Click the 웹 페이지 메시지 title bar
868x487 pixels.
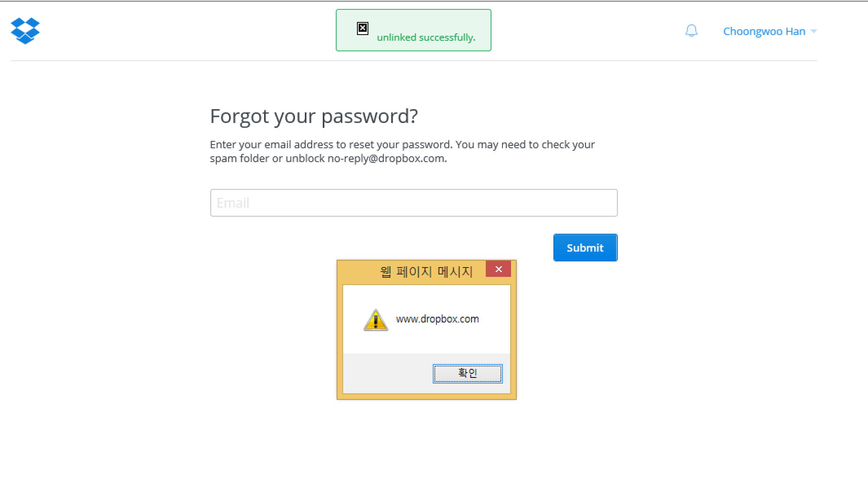pos(412,271)
